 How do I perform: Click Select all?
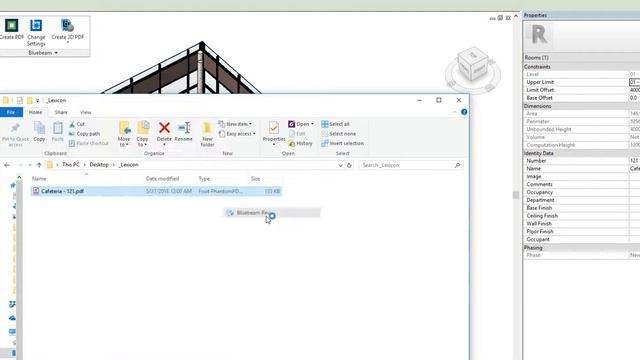point(335,124)
